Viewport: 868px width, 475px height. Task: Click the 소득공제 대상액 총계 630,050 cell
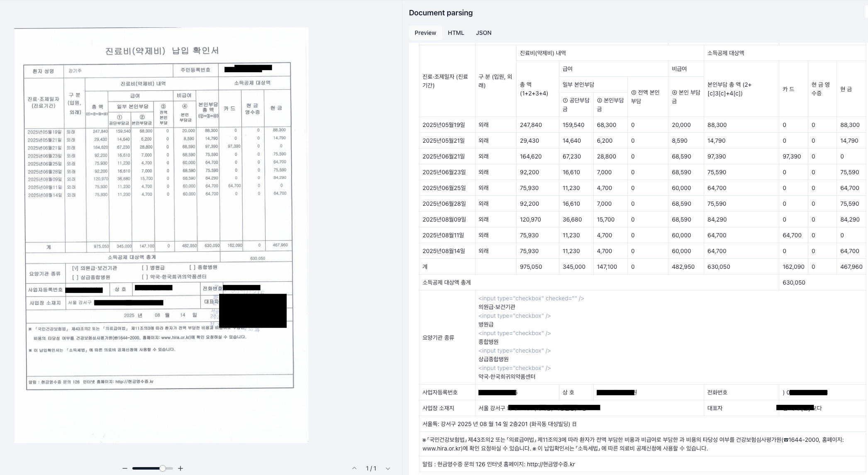pyautogui.click(x=793, y=283)
